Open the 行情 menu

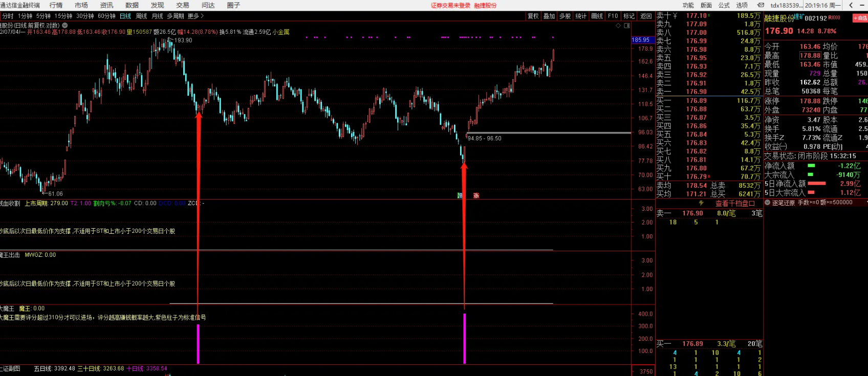coord(56,5)
